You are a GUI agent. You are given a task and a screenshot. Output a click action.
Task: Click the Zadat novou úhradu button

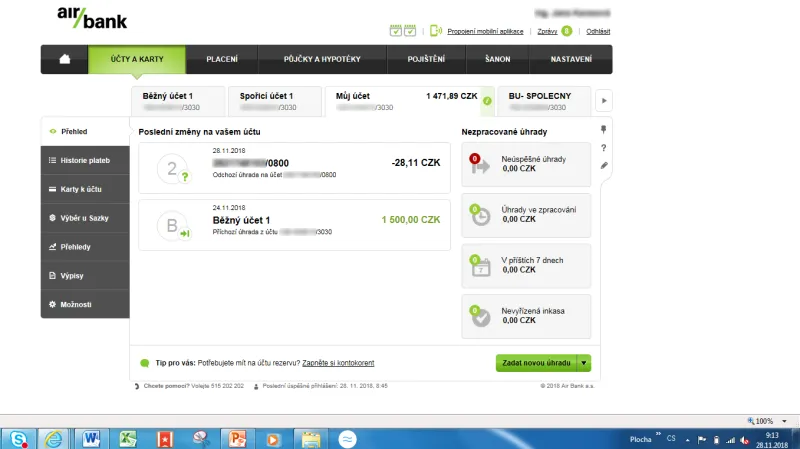tap(537, 363)
